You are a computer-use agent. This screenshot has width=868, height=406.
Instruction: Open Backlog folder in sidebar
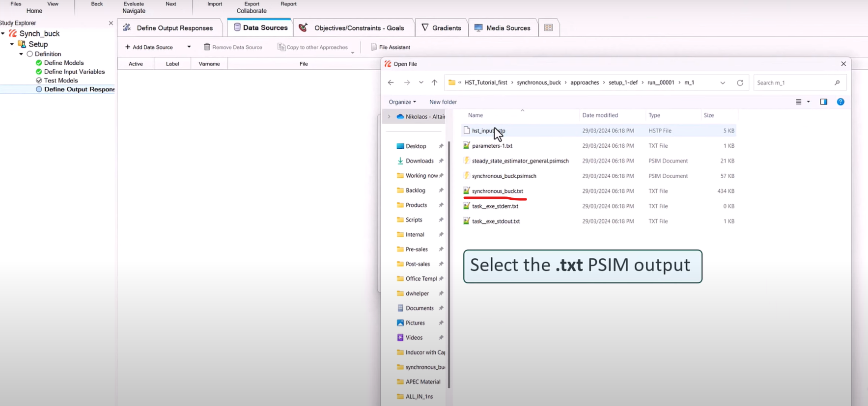pos(415,190)
